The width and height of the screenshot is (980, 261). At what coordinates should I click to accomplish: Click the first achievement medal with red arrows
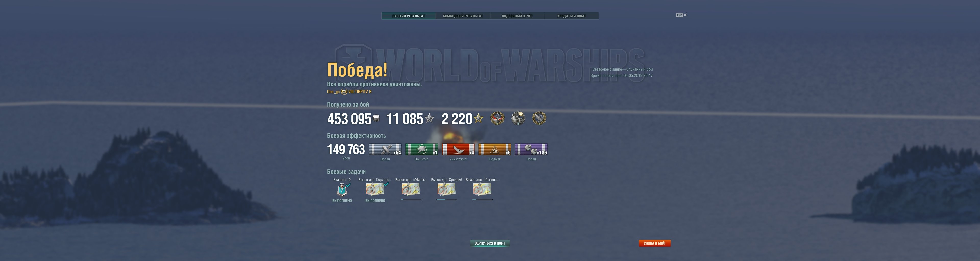(497, 118)
